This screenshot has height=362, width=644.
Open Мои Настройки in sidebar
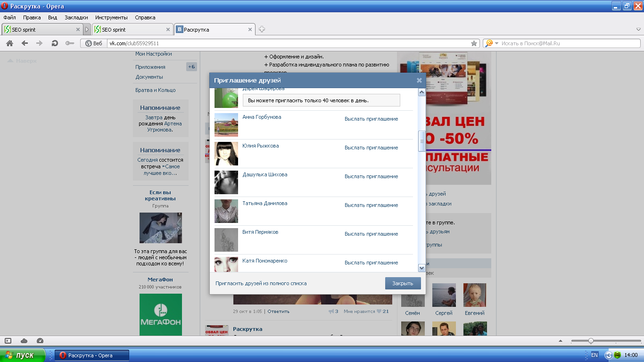[x=153, y=54]
